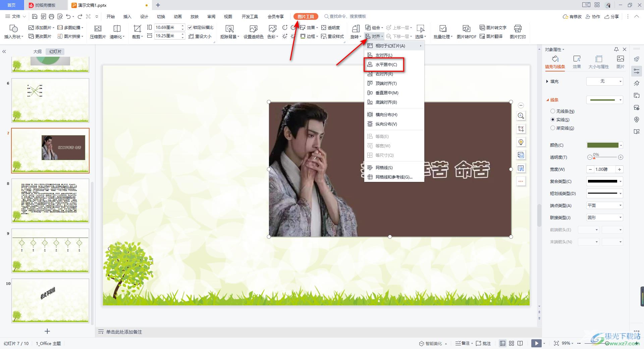Screen dimensions: 644x349
Task: Select No Line (无线条) radio button
Action: (553, 111)
